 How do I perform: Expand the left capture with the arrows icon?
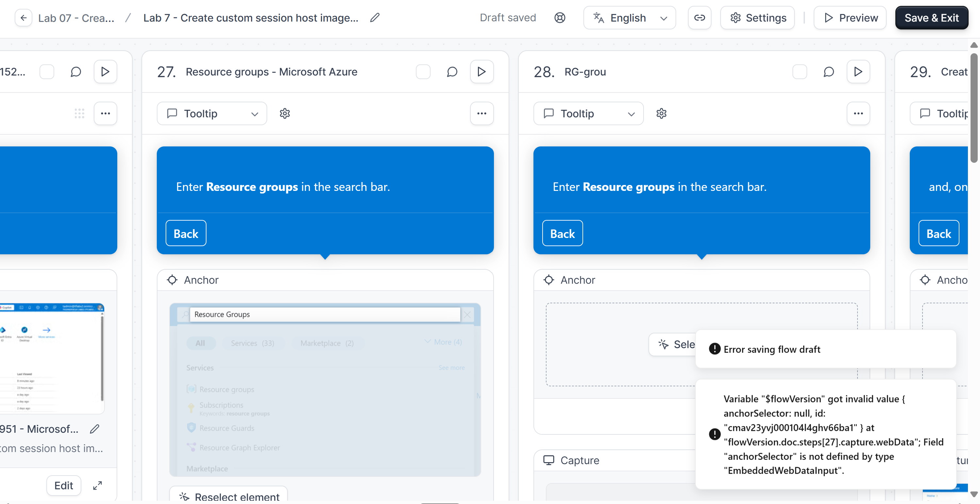point(97,485)
